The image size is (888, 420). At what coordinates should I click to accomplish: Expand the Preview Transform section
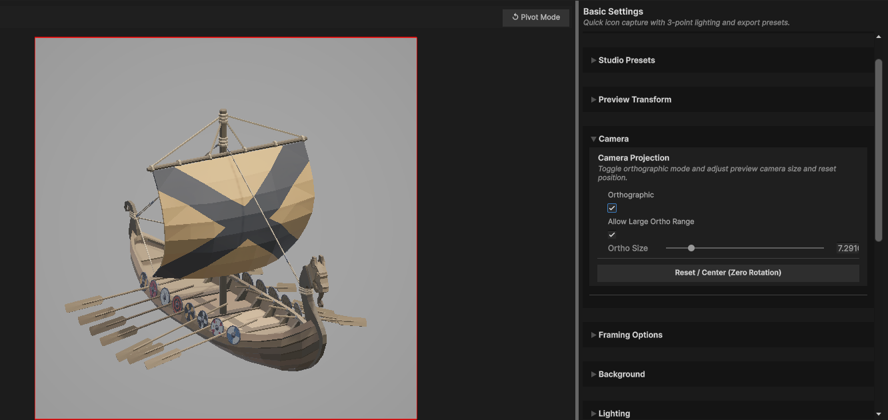[x=728, y=100]
